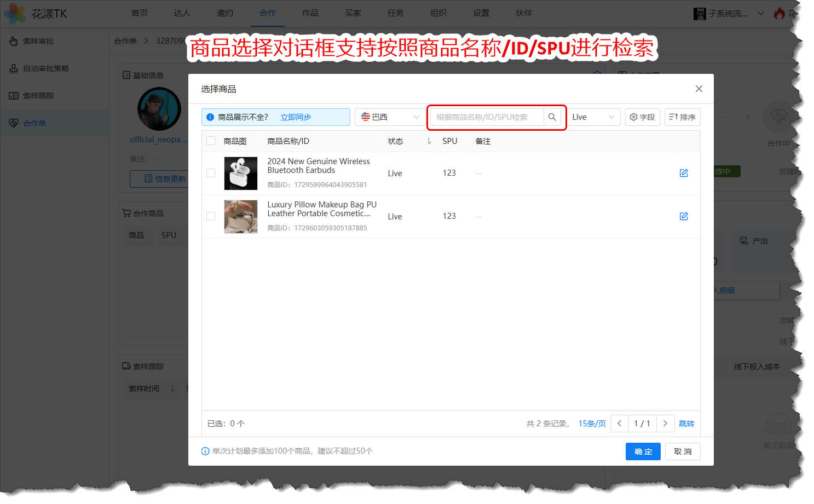Click the search magnifier icon

(552, 117)
